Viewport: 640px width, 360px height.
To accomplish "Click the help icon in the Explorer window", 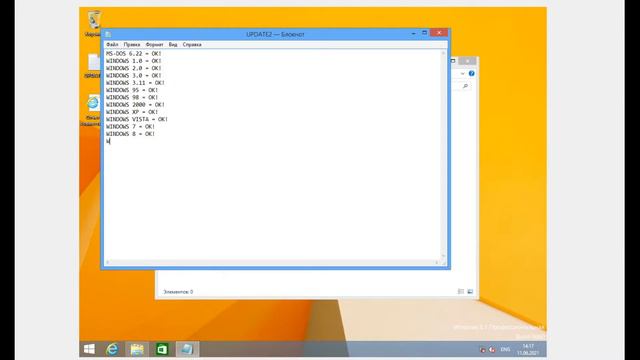I will point(471,73).
